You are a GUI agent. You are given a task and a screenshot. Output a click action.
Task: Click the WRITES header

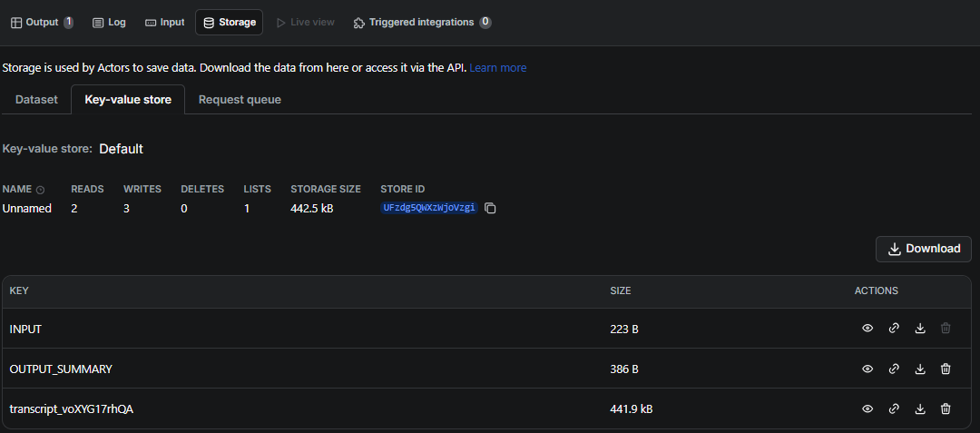pyautogui.click(x=142, y=189)
